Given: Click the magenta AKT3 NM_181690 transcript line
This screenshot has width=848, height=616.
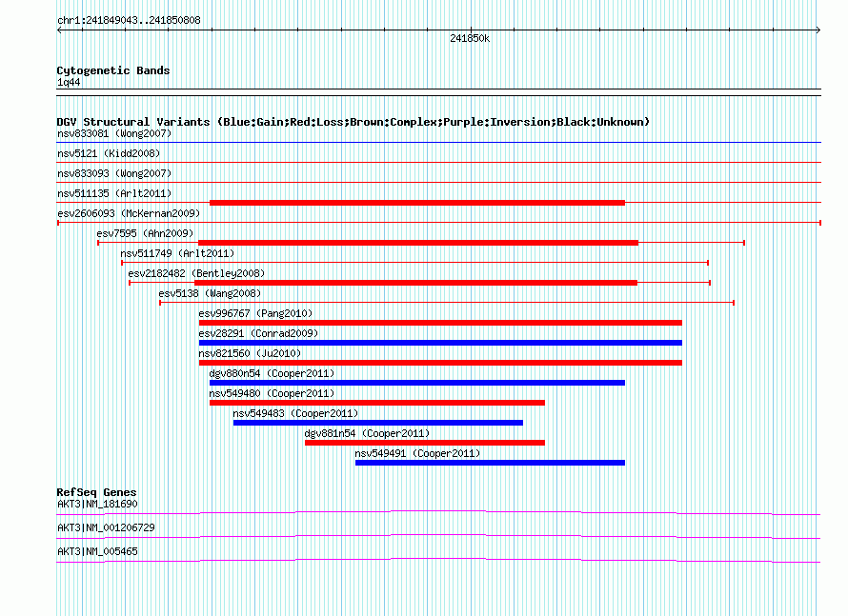Looking at the screenshot, I should pos(438,511).
